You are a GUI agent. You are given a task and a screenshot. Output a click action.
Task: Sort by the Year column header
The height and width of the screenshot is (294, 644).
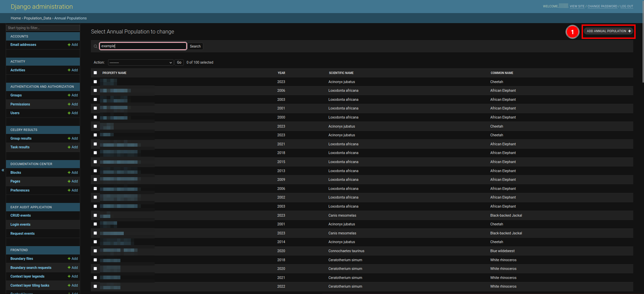(x=281, y=73)
